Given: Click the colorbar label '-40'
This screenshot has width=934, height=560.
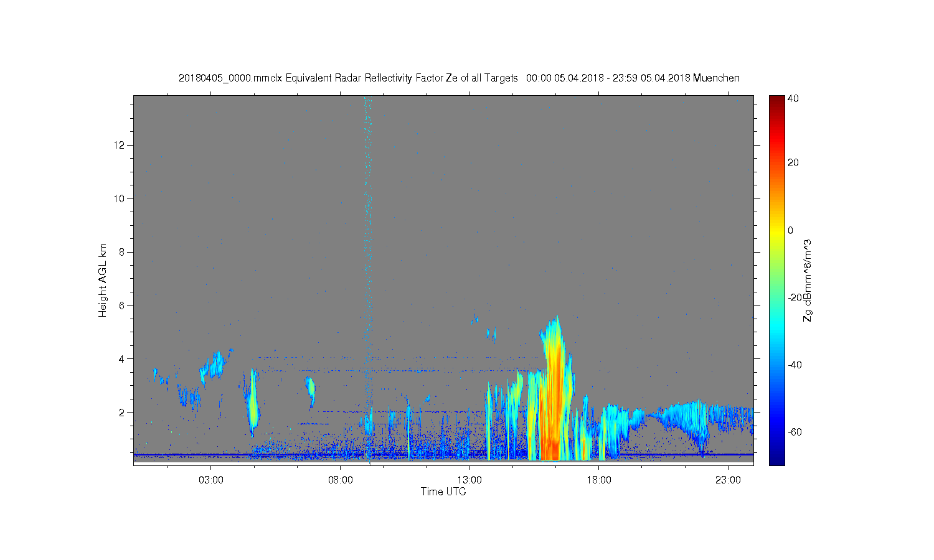Looking at the screenshot, I should pos(794,365).
